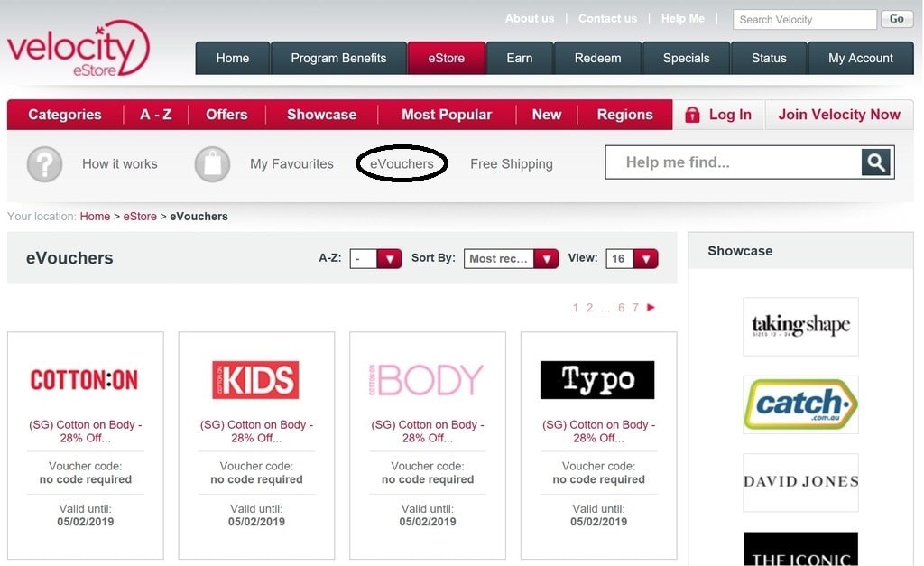Go to eStore in the breadcrumb
This screenshot has width=924, height=566.
point(140,217)
